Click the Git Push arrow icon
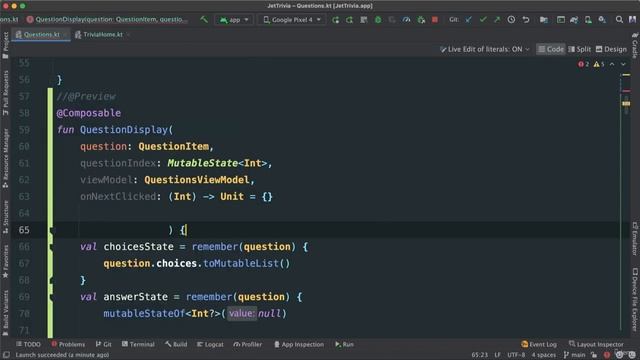This screenshot has height=360, width=640. [x=497, y=20]
